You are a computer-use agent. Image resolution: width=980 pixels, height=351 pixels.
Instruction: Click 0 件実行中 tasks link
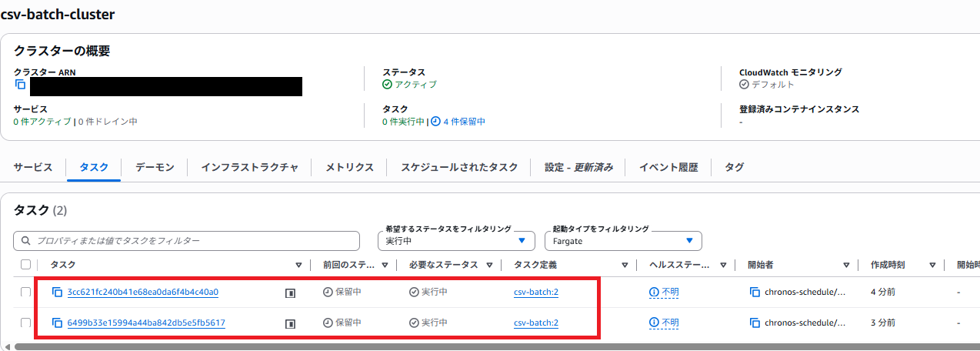(404, 122)
